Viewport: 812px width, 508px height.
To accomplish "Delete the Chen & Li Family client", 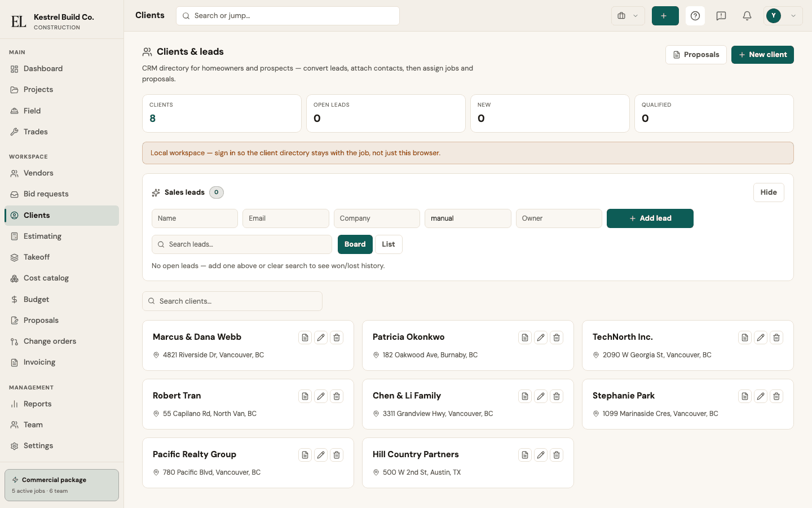I will pyautogui.click(x=557, y=396).
